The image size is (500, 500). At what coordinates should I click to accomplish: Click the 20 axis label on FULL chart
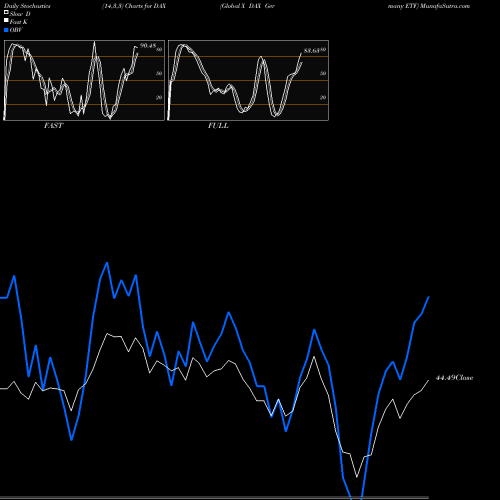point(323,97)
